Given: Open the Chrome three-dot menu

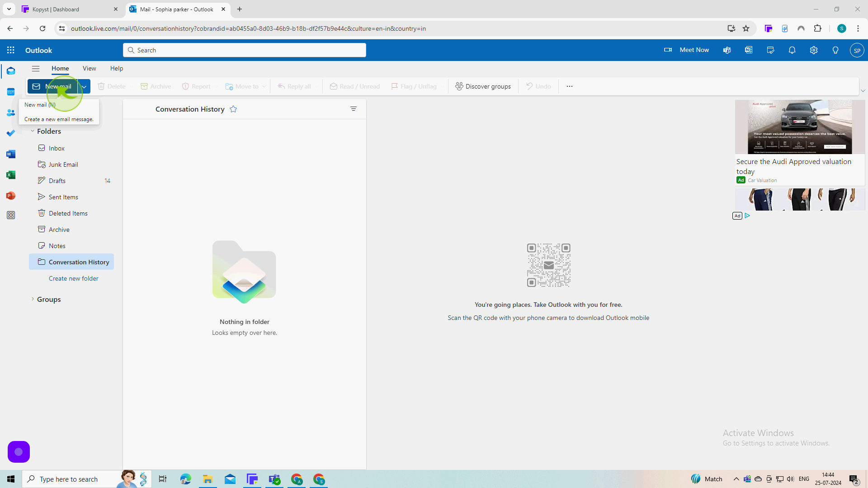Looking at the screenshot, I should 858,28.
